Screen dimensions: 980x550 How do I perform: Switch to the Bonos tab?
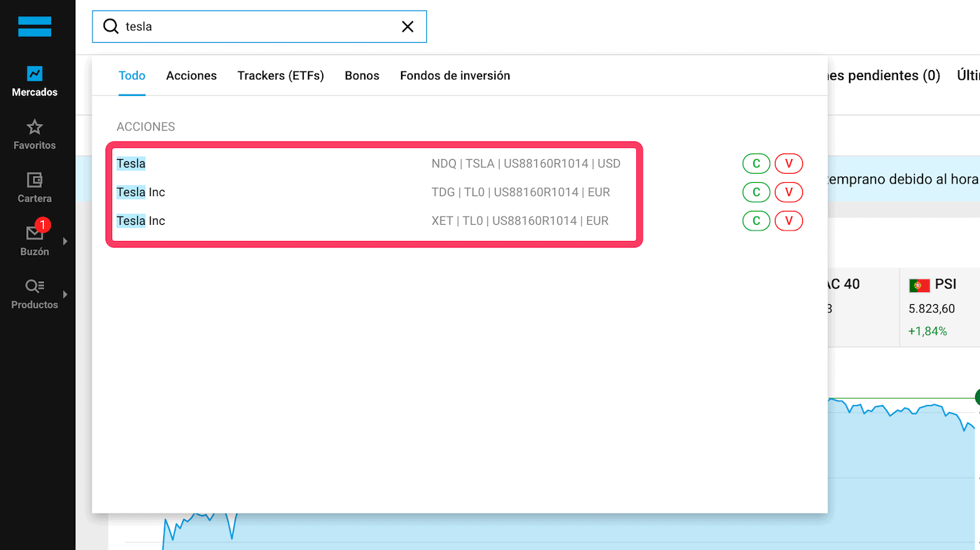[362, 76]
